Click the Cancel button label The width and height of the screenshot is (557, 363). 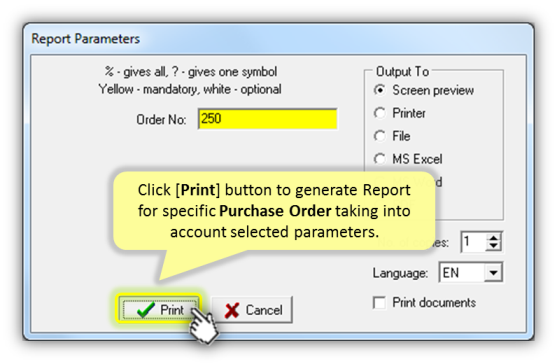coord(264,310)
